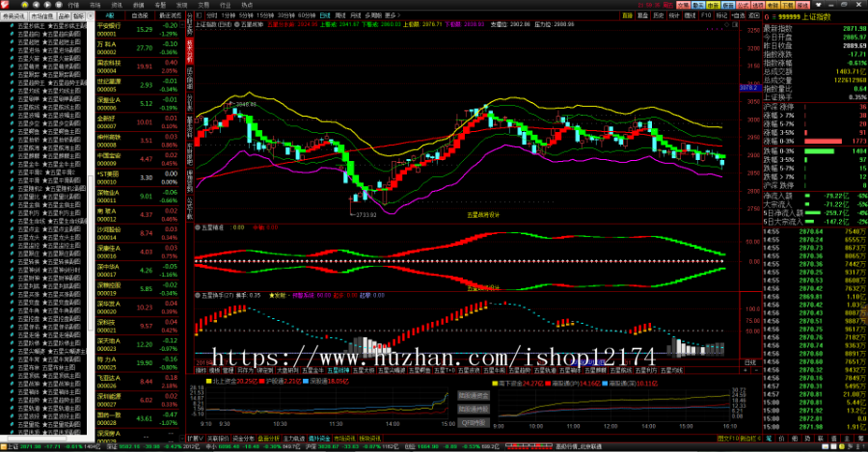Click the red application logo icon
The height and width of the screenshot is (452, 868).
point(5,5)
